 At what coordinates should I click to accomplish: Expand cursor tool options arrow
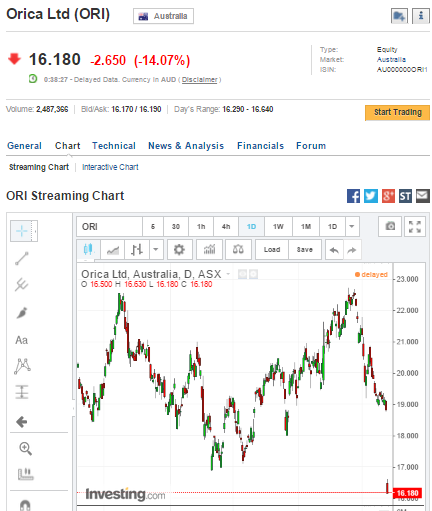click(x=35, y=231)
